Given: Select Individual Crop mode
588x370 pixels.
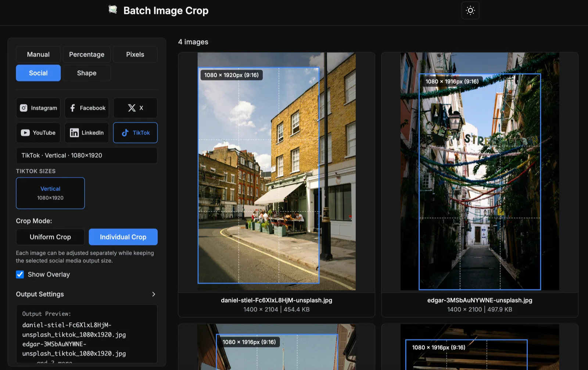Looking at the screenshot, I should (x=123, y=237).
